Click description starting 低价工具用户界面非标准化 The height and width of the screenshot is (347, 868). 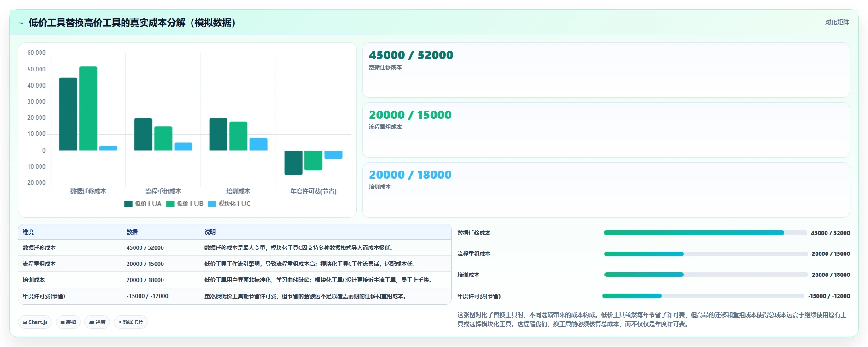coord(319,280)
